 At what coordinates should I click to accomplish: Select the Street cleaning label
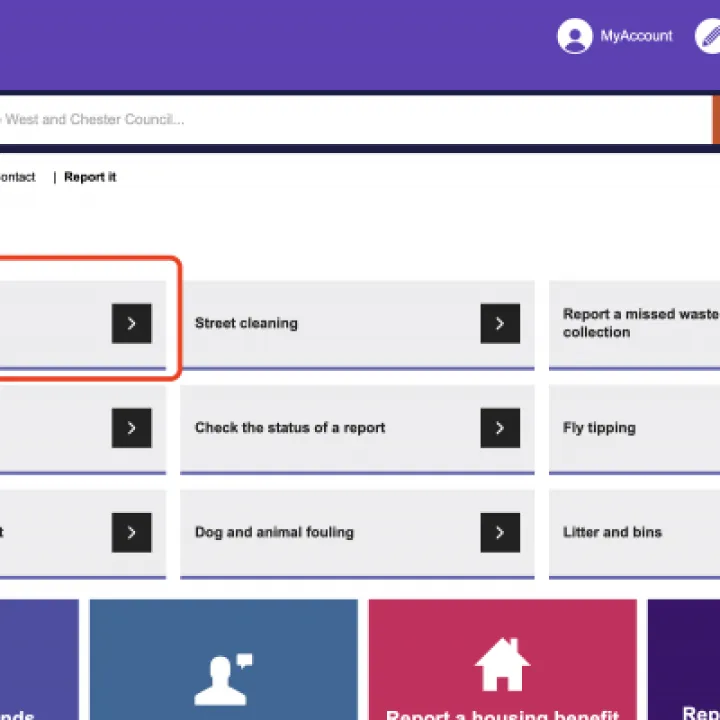[246, 323]
